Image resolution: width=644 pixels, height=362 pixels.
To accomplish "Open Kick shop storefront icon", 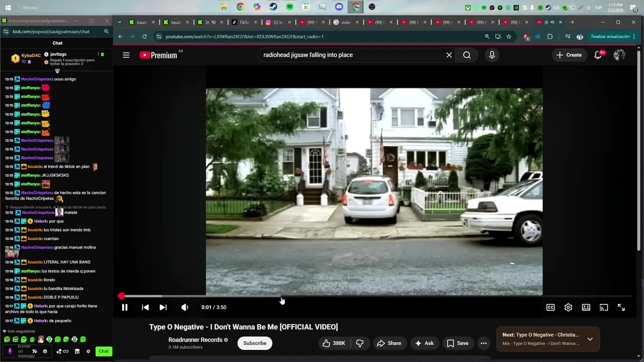I will point(77,351).
